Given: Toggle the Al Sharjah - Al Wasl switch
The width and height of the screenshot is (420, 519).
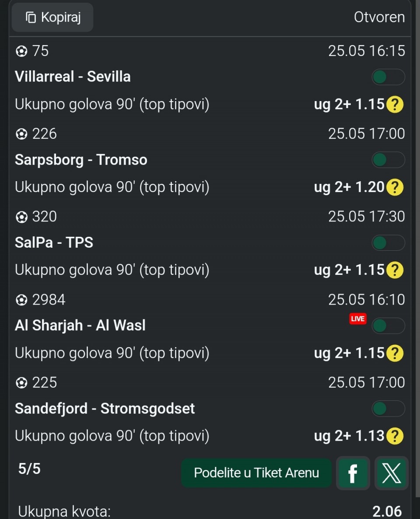Looking at the screenshot, I should point(388,326).
